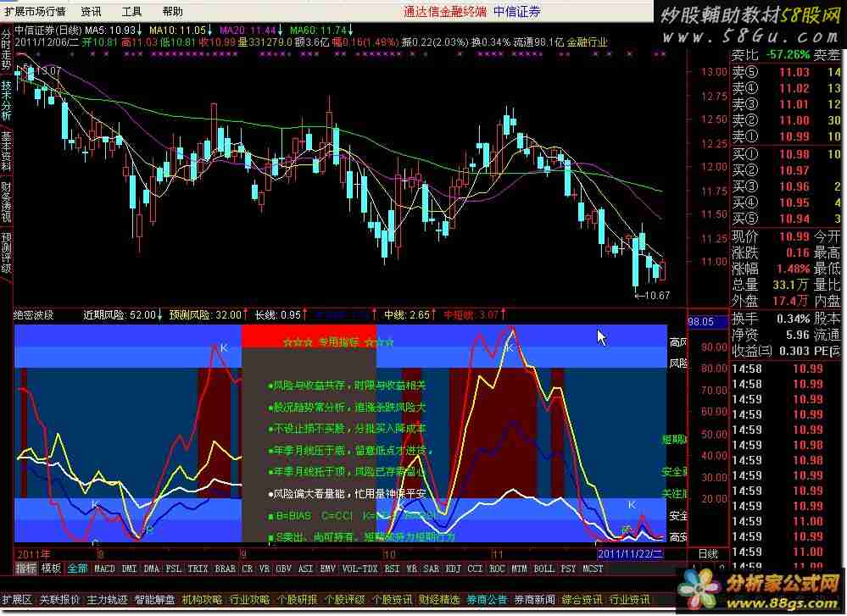847x616 pixels.
Task: Switch the indicator to RSI
Action: coord(393,569)
